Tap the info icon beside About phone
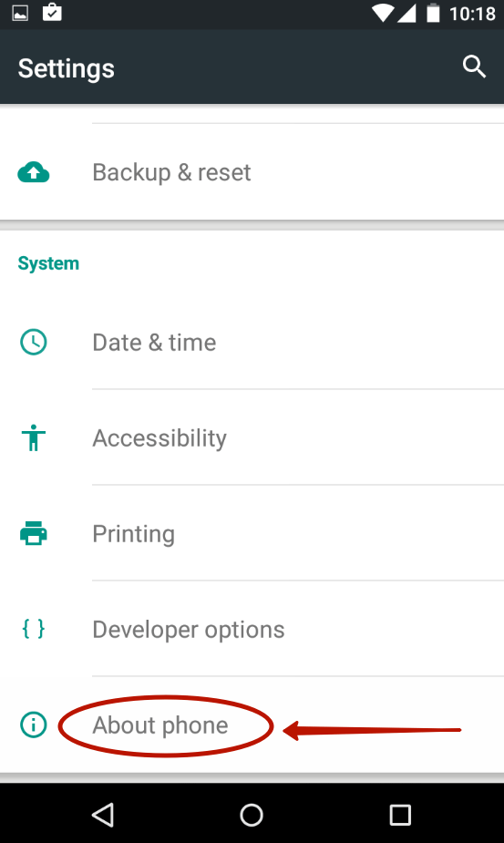Image resolution: width=504 pixels, height=843 pixels. [34, 725]
